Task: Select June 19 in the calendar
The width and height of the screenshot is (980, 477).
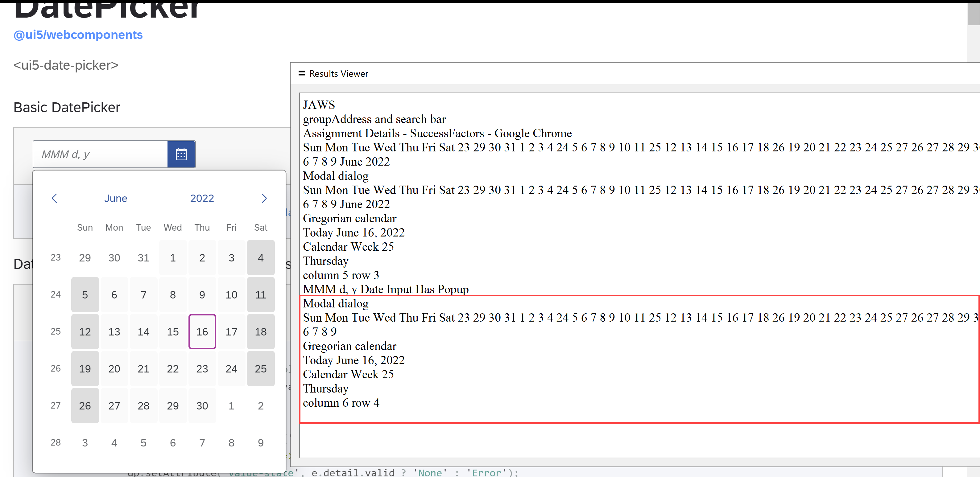Action: click(85, 368)
